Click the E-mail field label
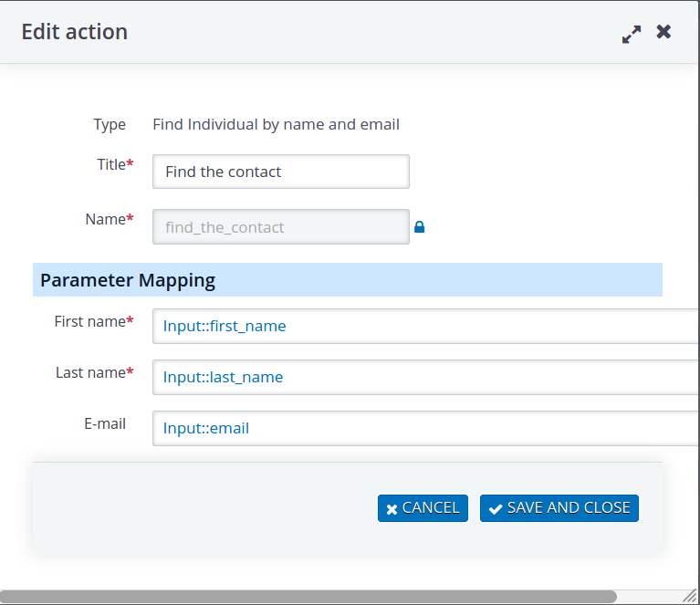Image resolution: width=700 pixels, height=605 pixels. 105,423
